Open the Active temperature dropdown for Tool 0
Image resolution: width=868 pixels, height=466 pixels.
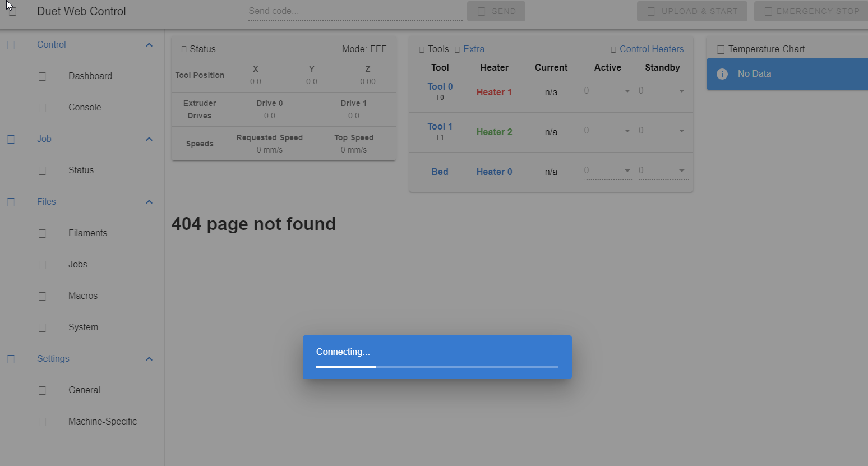tap(627, 90)
